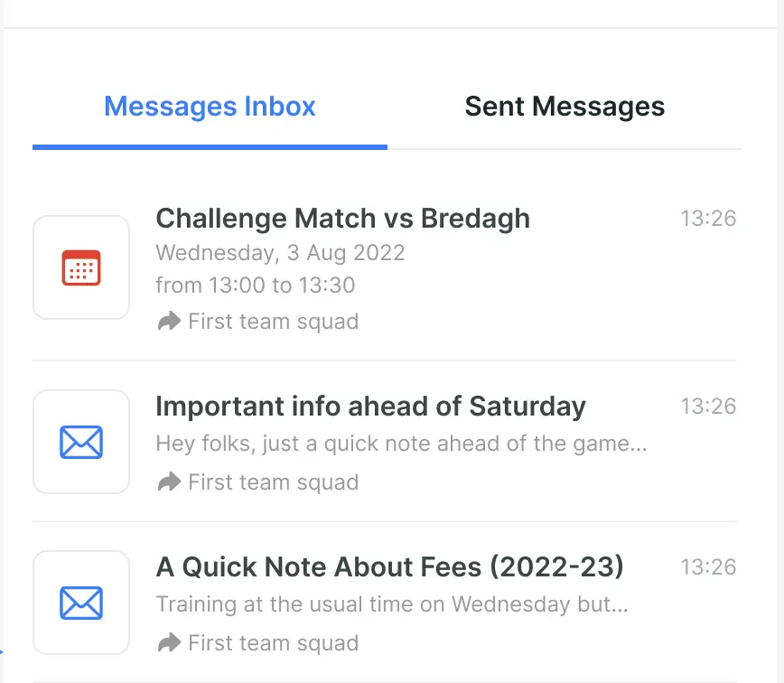Viewport: 784px width, 683px height.
Task: Click forward arrow icon under Challenge Match
Action: pyautogui.click(x=169, y=322)
